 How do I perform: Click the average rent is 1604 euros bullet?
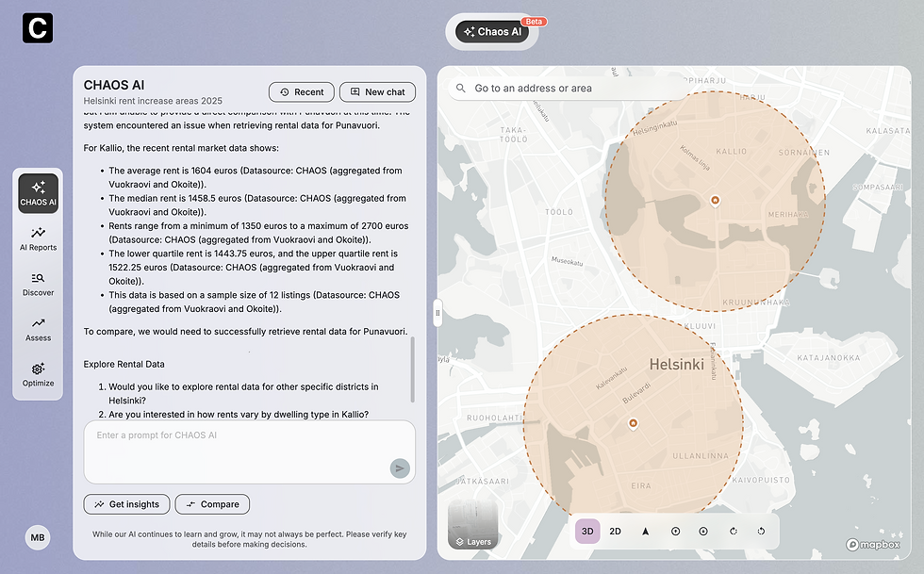[x=256, y=177]
